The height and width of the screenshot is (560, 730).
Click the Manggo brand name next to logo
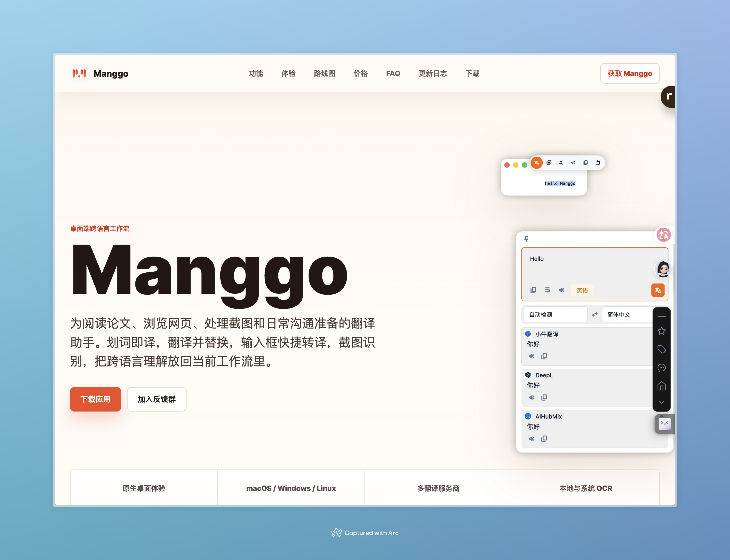pos(111,74)
